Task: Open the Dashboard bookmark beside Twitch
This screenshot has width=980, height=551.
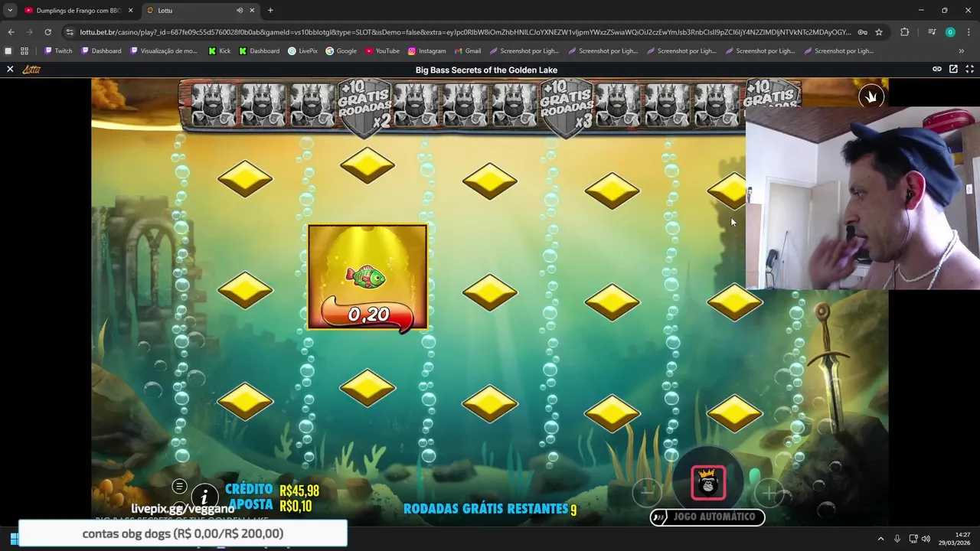Action: point(101,51)
